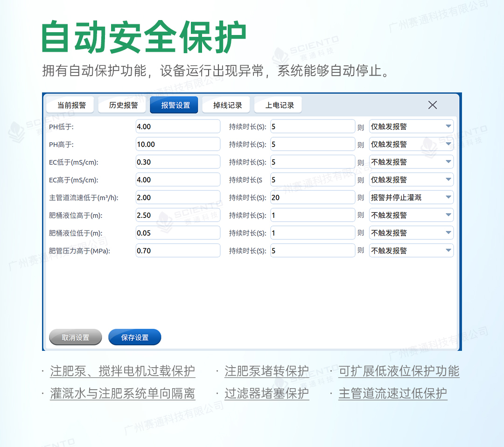Image resolution: width=504 pixels, height=447 pixels.
Task: Expand the 报警并停止灌溉 dropdown
Action: (411, 197)
